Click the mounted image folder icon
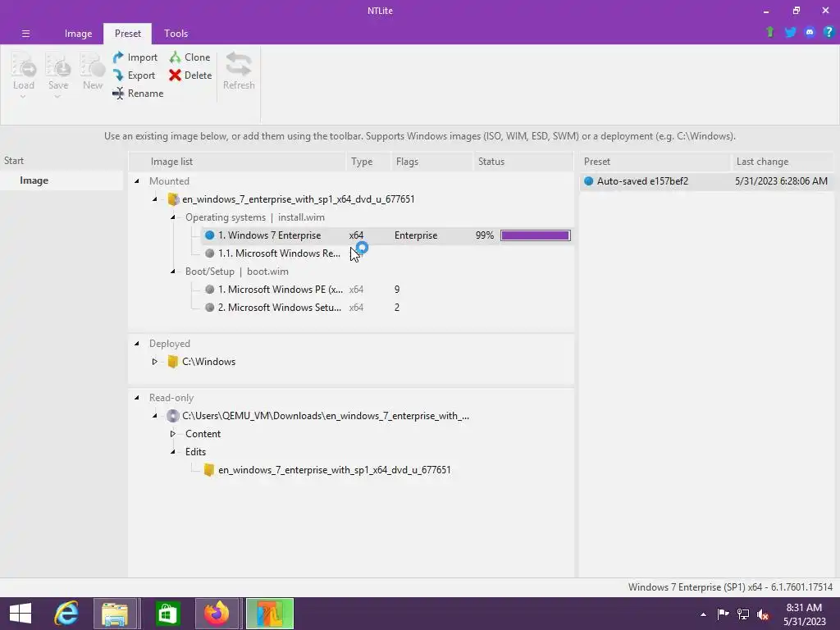840x630 pixels. (173, 199)
